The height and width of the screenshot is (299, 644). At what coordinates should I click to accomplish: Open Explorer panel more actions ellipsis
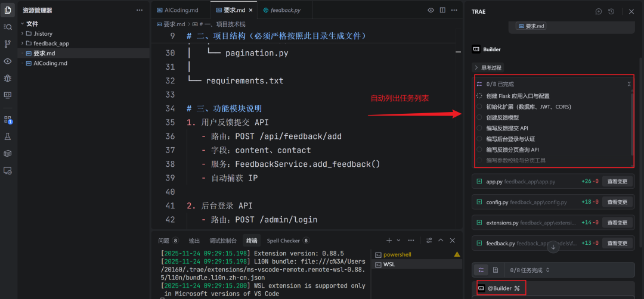point(140,10)
